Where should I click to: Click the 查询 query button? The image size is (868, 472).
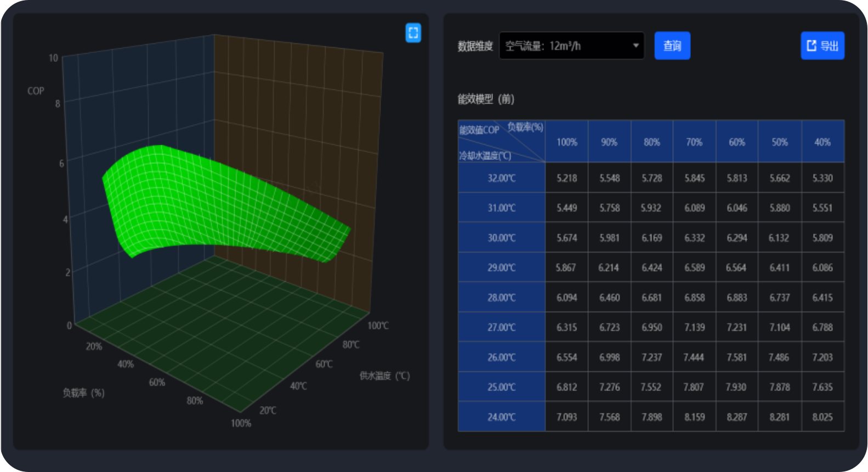(672, 46)
